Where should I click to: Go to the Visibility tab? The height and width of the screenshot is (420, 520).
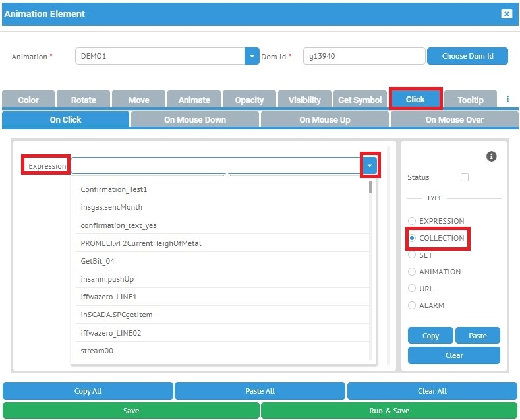304,100
